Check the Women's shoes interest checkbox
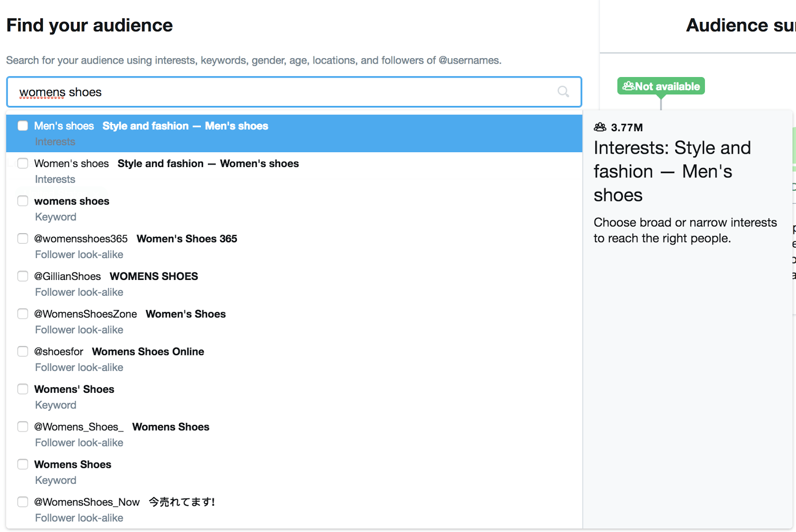Image resolution: width=796 pixels, height=532 pixels. pos(23,164)
